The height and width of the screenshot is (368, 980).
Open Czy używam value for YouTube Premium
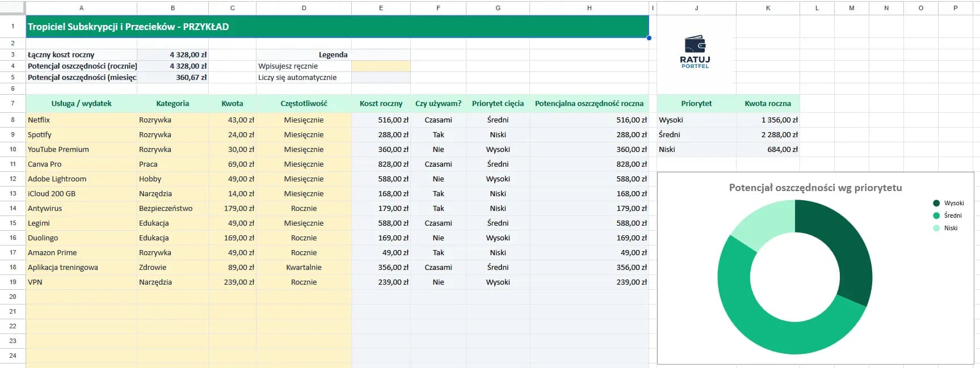[x=438, y=149]
